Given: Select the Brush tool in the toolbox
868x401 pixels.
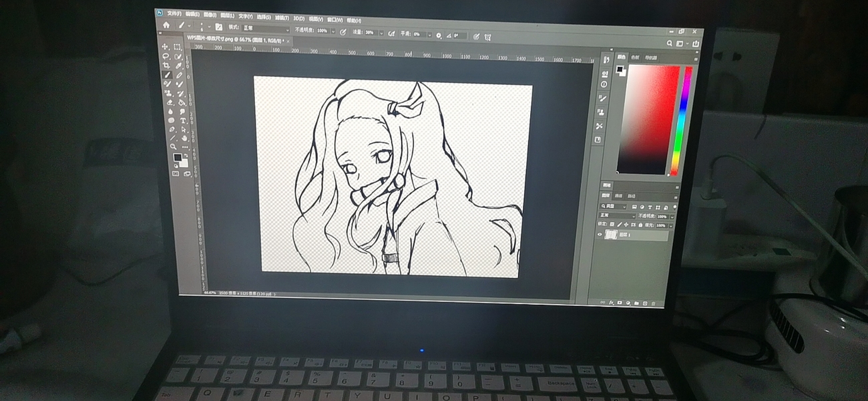Looking at the screenshot, I should pos(166,74).
